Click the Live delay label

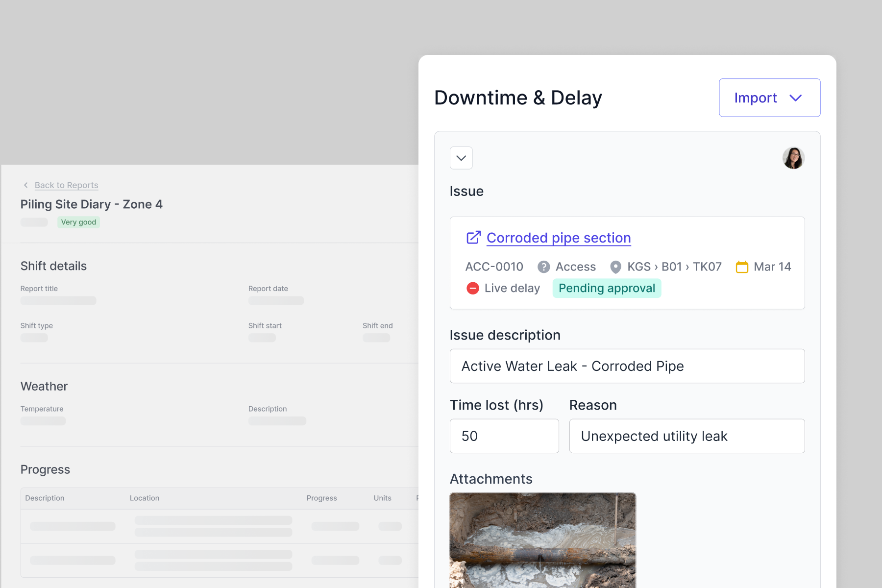coord(512,288)
